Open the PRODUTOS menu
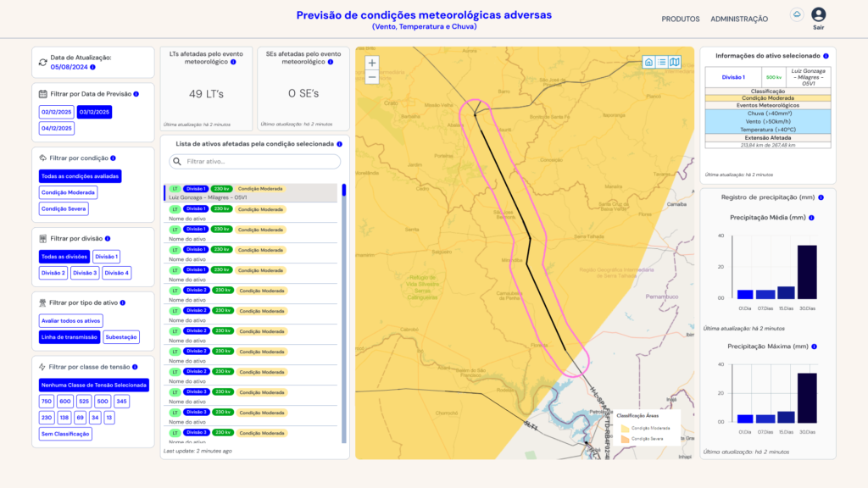This screenshot has height=488, width=868. 681,19
